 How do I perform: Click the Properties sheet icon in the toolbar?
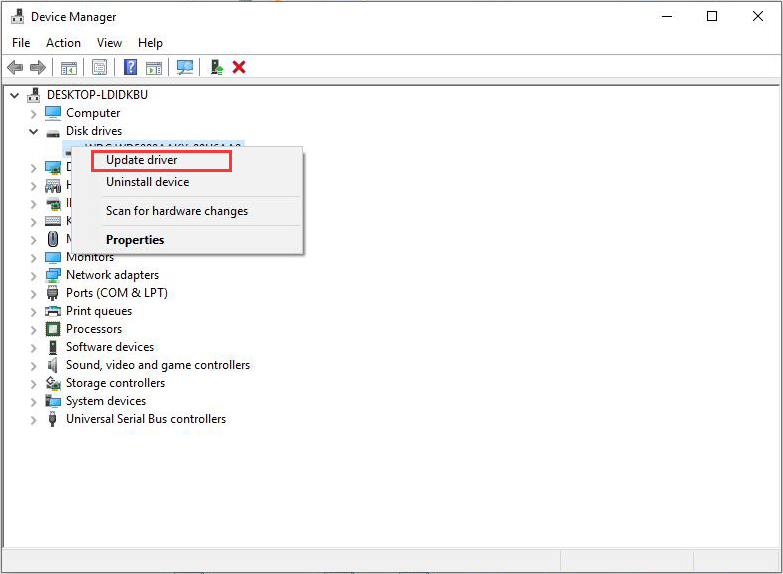click(x=99, y=67)
